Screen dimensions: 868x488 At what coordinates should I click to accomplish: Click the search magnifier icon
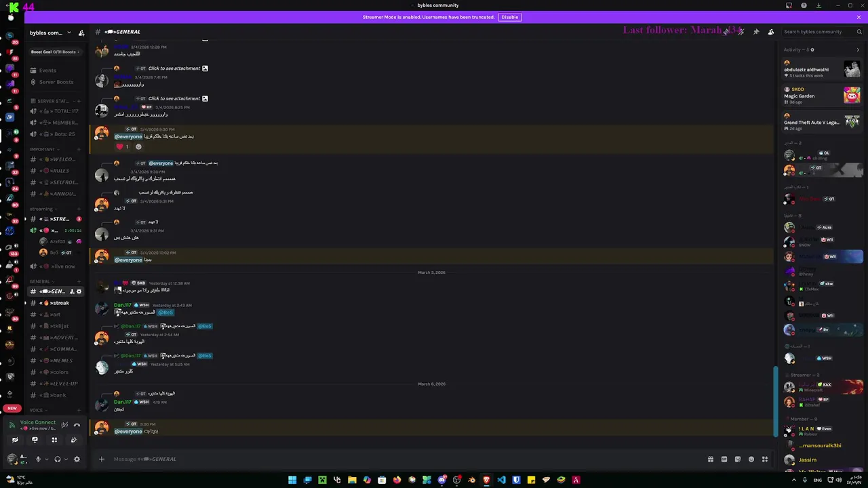859,32
